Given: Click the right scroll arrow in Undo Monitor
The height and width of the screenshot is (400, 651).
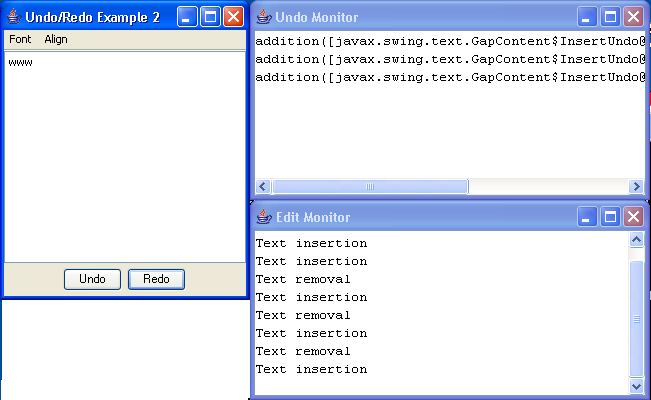Looking at the screenshot, I should pos(636,187).
